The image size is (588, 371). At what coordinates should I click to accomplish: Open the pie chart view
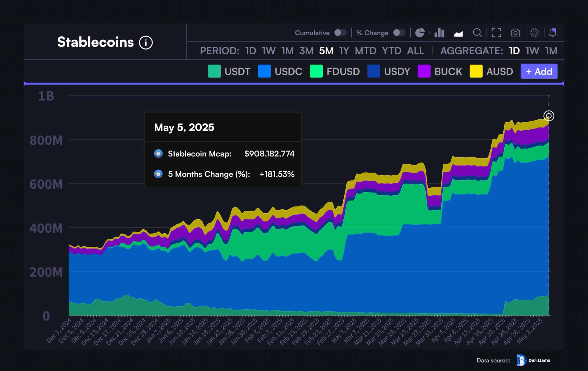click(421, 32)
